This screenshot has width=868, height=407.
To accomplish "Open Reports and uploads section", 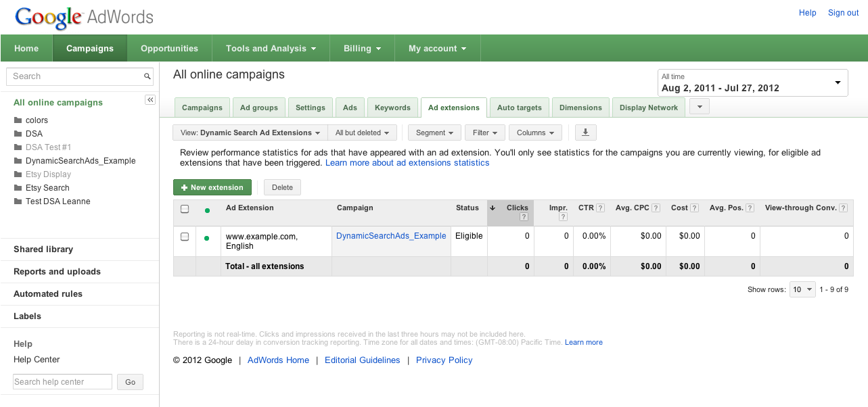I will tap(57, 272).
